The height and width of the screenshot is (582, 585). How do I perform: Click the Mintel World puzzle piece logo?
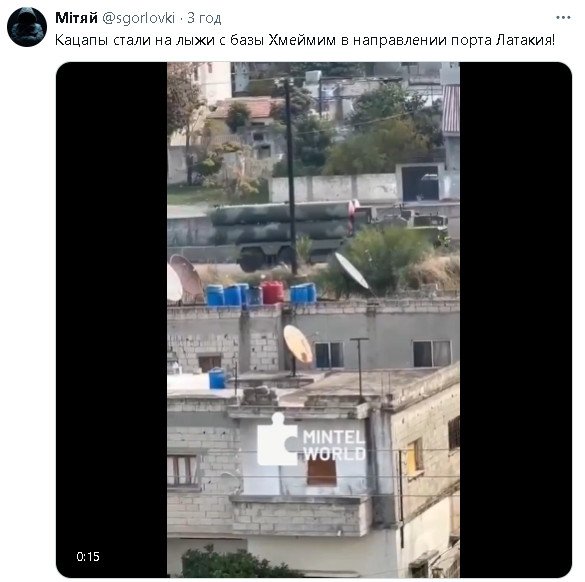click(277, 439)
